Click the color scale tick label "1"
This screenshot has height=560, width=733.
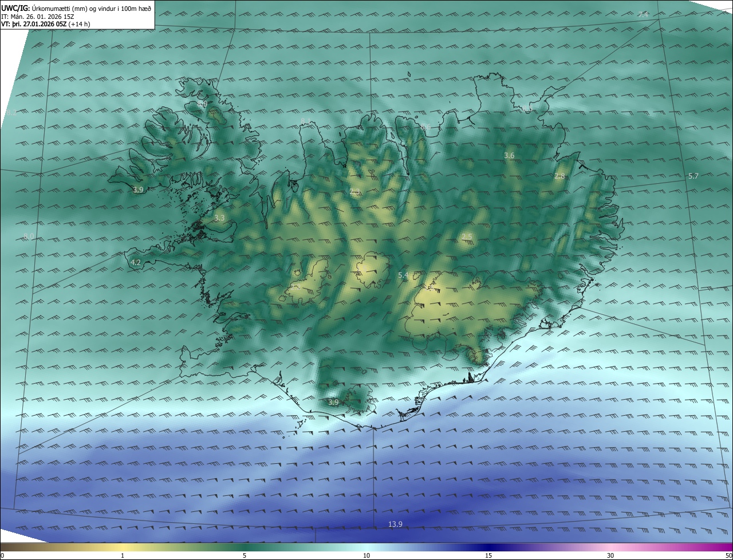pyautogui.click(x=123, y=555)
